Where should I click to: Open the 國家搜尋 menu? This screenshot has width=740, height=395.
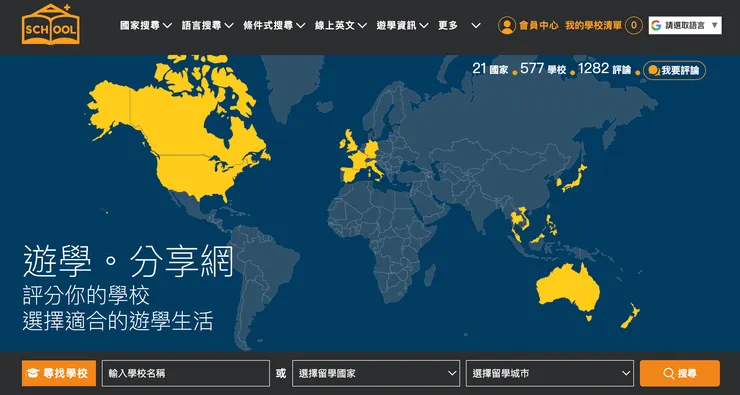(x=146, y=25)
